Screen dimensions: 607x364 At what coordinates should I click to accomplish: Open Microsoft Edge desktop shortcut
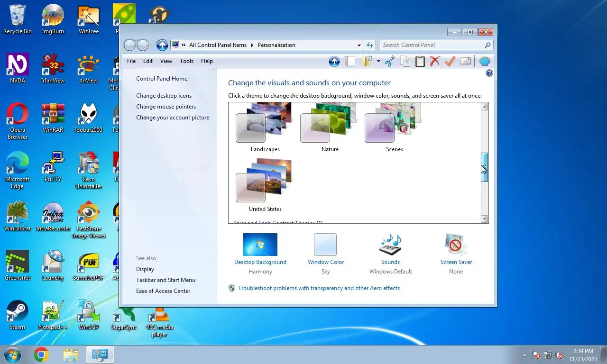tap(18, 171)
